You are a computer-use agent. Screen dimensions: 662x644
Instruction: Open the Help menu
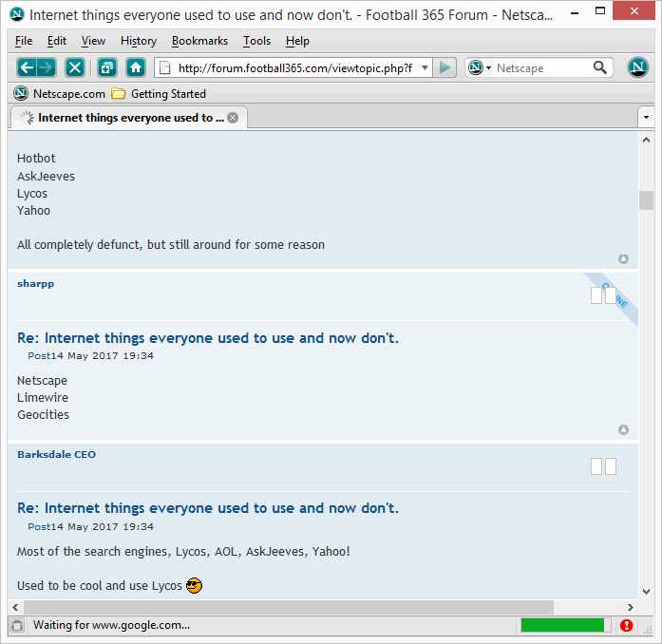[297, 41]
